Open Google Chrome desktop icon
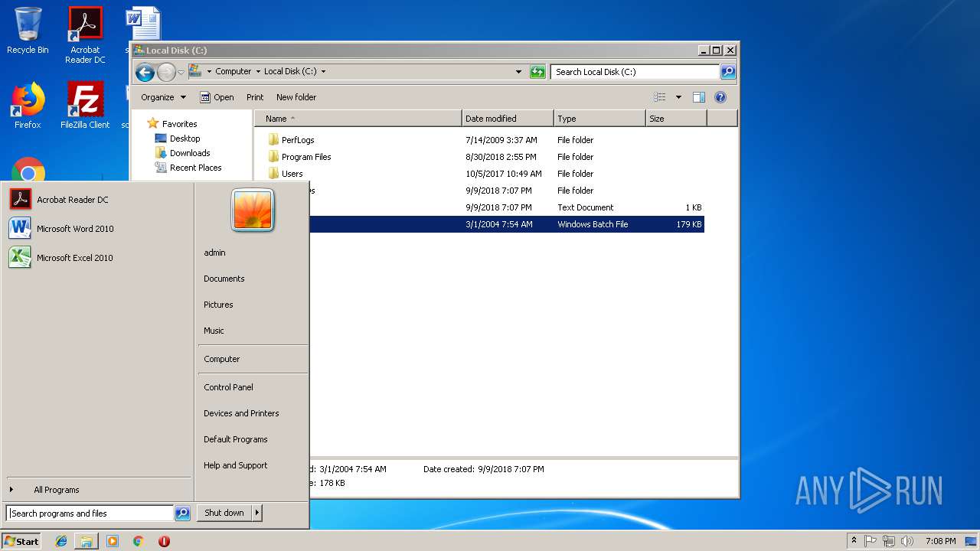980x551 pixels. [x=28, y=170]
